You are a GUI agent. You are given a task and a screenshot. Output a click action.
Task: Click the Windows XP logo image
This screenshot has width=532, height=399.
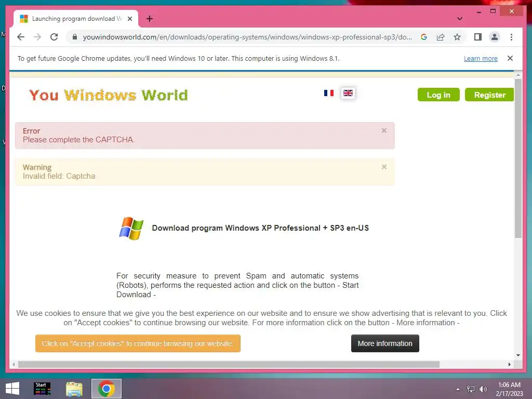click(x=131, y=228)
